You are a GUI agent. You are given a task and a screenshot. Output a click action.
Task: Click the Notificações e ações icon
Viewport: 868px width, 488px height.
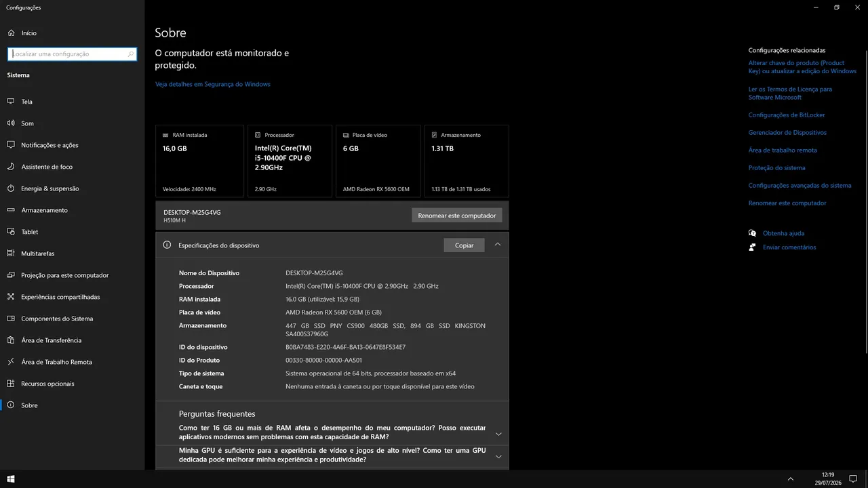[11, 145]
